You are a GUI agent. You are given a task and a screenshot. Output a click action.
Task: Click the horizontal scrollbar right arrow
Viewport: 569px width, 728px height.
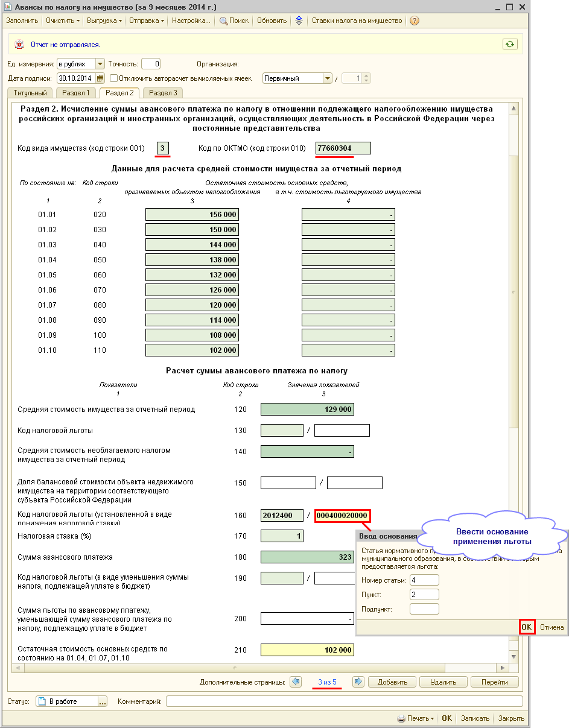(503, 668)
